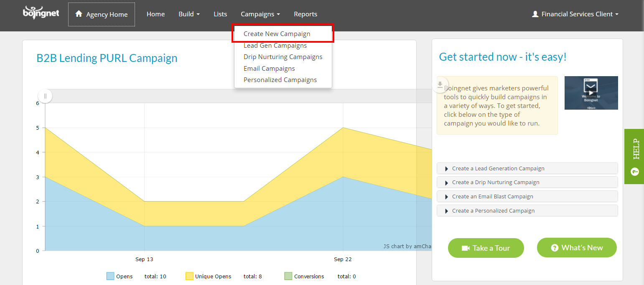Play the Welcome to Boingnet video thumbnail
The width and height of the screenshot is (644, 285).
pyautogui.click(x=591, y=93)
